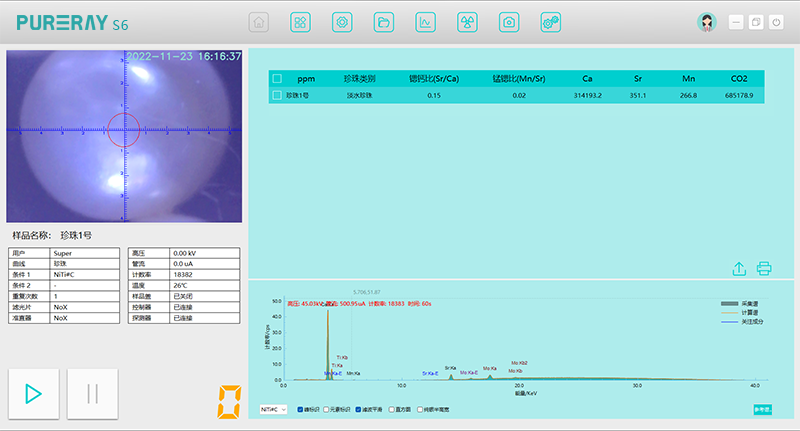Open the folder file browser icon
The image size is (800, 431).
click(x=383, y=22)
